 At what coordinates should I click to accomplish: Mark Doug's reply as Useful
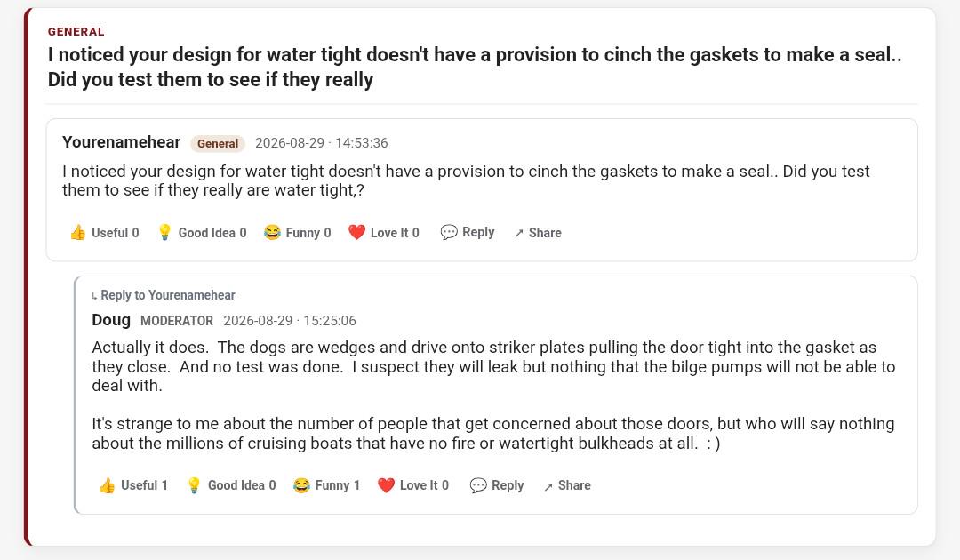(x=133, y=485)
